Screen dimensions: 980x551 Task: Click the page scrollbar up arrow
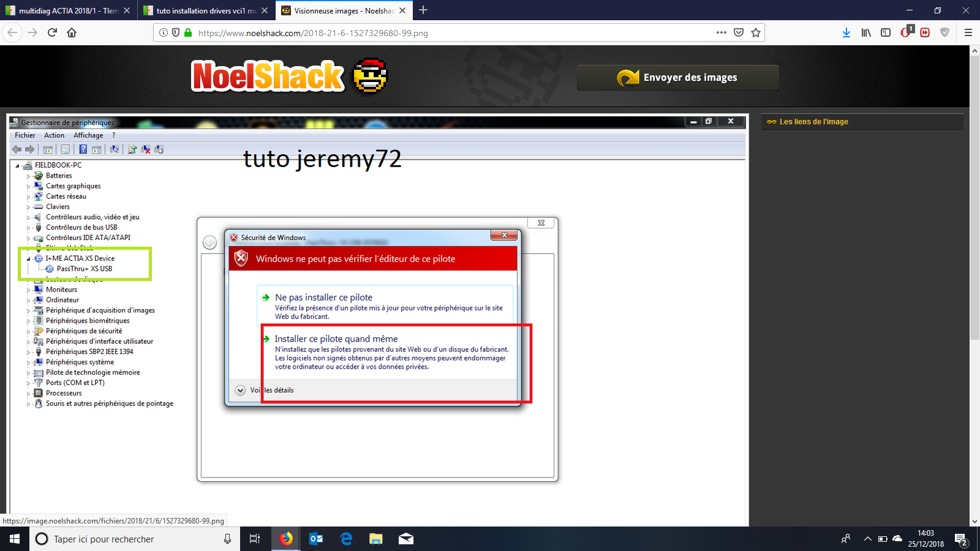click(974, 51)
